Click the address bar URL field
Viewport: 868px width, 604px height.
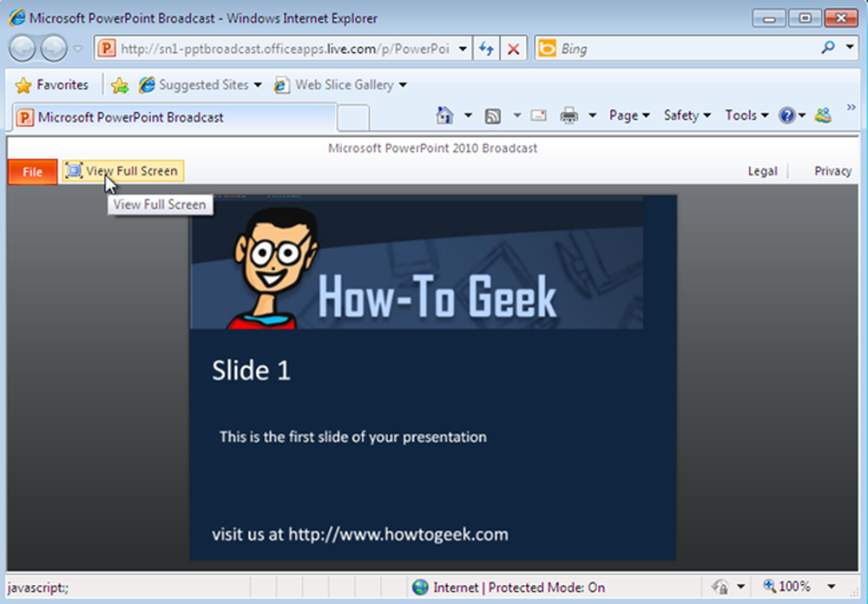tap(285, 49)
